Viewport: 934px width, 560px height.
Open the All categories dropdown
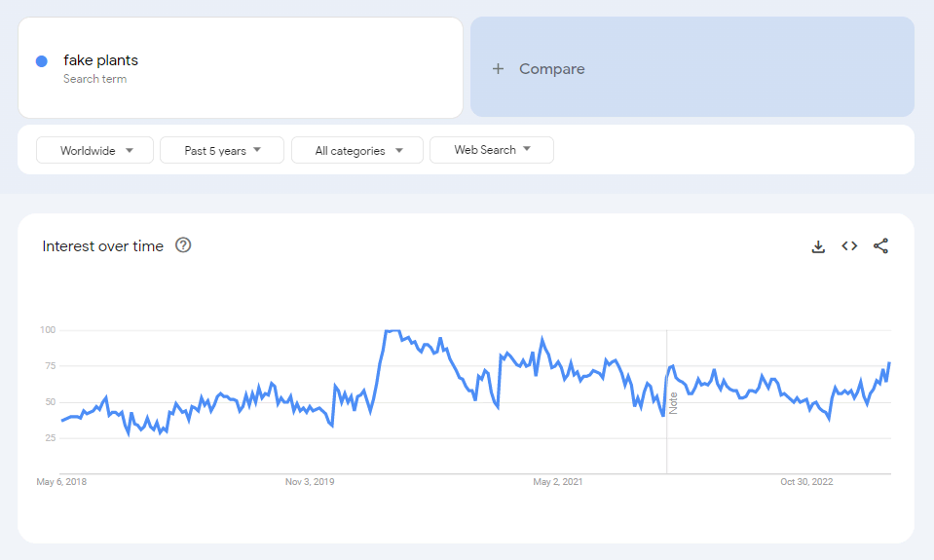click(357, 150)
